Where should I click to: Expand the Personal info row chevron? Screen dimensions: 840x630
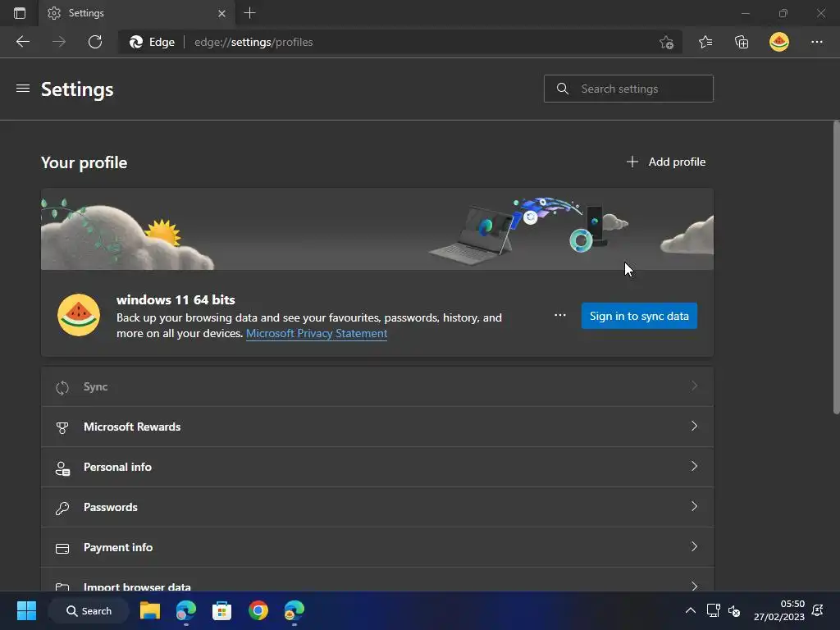click(694, 466)
